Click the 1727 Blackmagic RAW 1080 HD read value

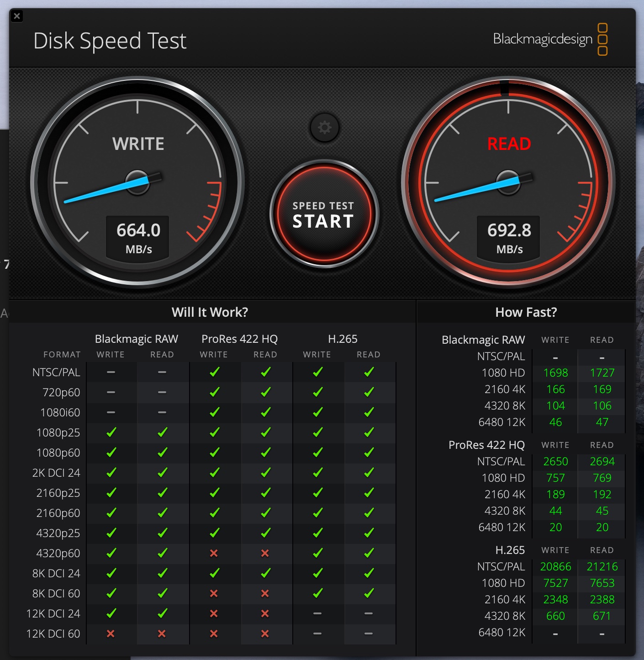point(602,373)
